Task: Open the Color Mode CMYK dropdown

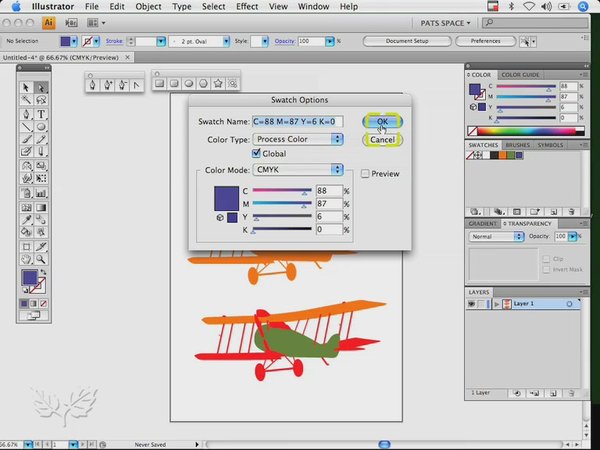Action: [x=298, y=170]
